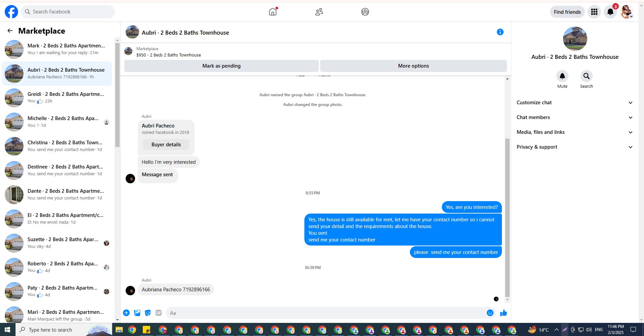Open the taskbar clock and calendar
This screenshot has height=336, width=644.
[615, 330]
